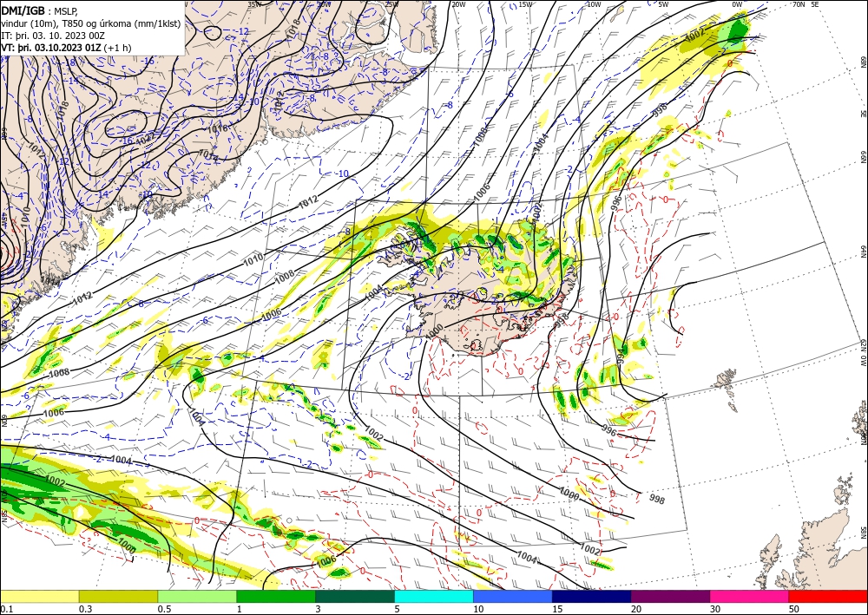Image resolution: width=868 pixels, height=615 pixels.
Task: Click the olive 0.3 precipitation legend swatch
Action: [x=118, y=596]
